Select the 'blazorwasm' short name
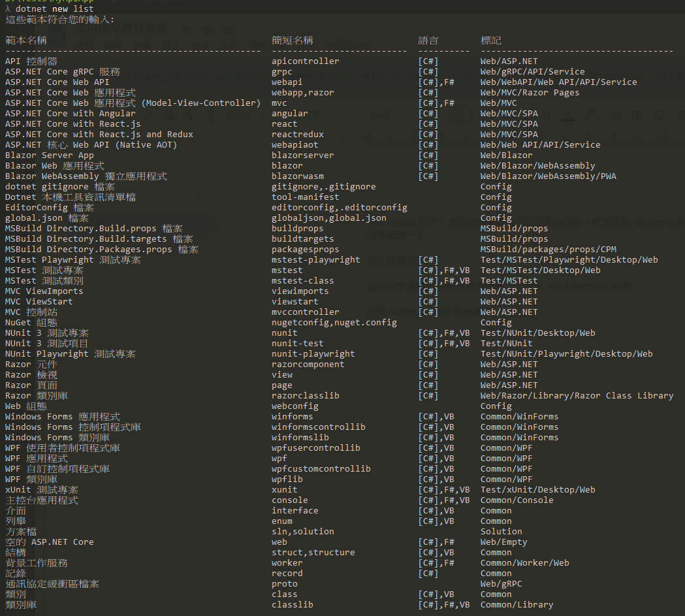The image size is (685, 616). pyautogui.click(x=298, y=176)
